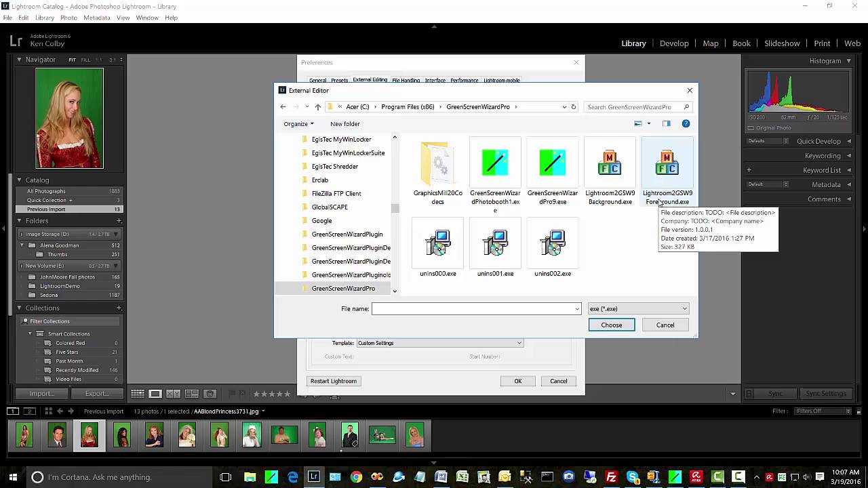
Task: Open the Template Custom Settings dropdown
Action: coord(439,343)
